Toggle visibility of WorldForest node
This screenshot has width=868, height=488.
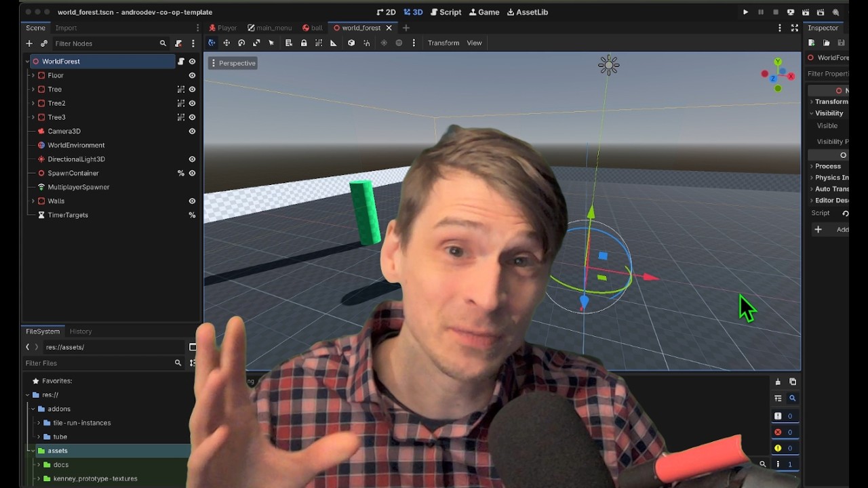click(x=192, y=61)
